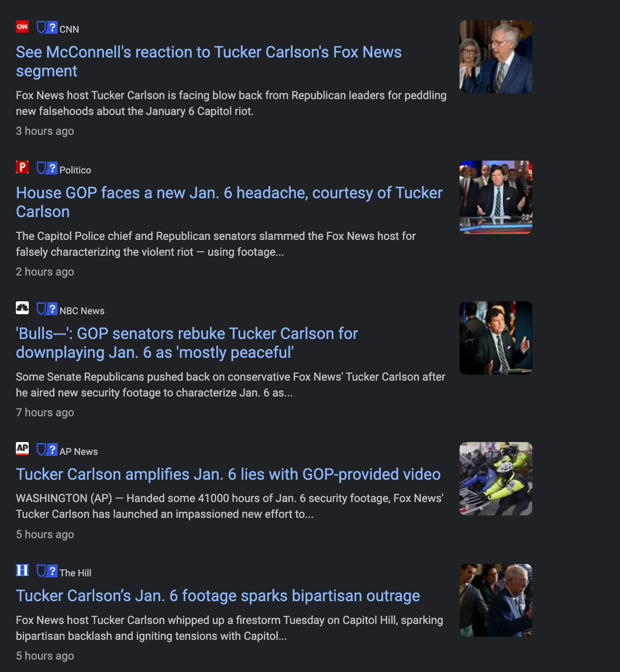Click the CNN favicon icon
620x672 pixels.
pos(22,27)
